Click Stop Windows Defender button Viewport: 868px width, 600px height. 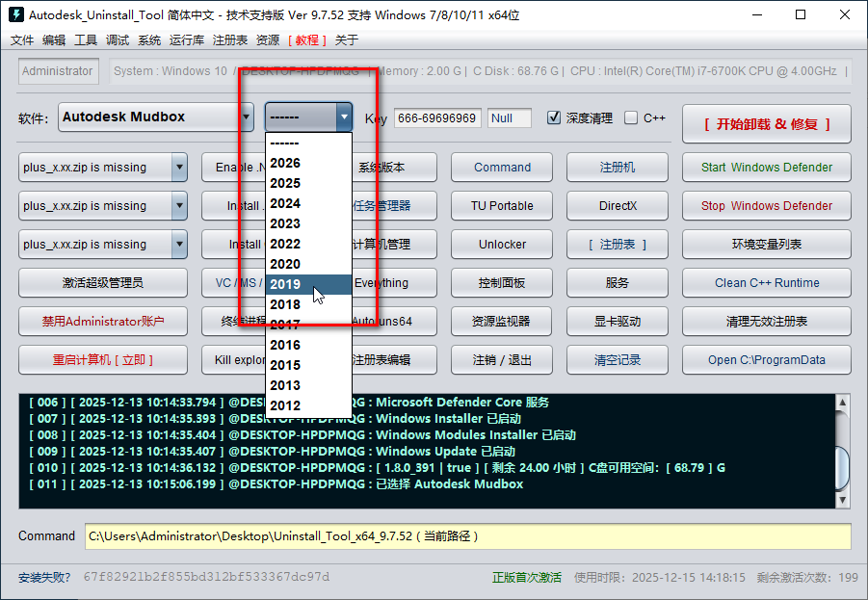[x=767, y=206]
